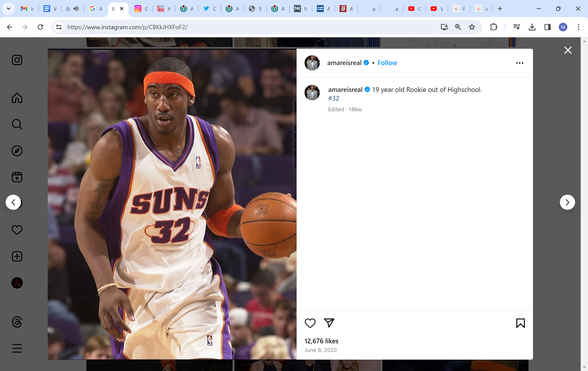Toggle the Chrome side panel
Screen dimensions: 588x371
547,27
